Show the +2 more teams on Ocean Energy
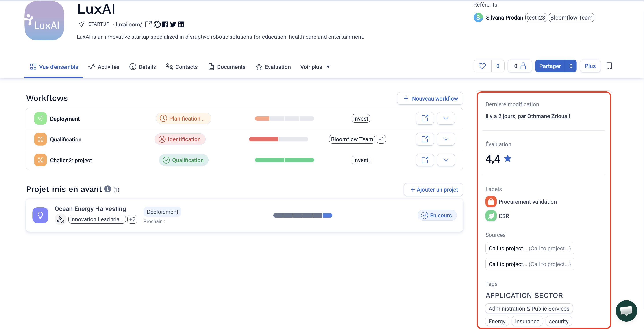The width and height of the screenshot is (644, 329). (x=132, y=219)
